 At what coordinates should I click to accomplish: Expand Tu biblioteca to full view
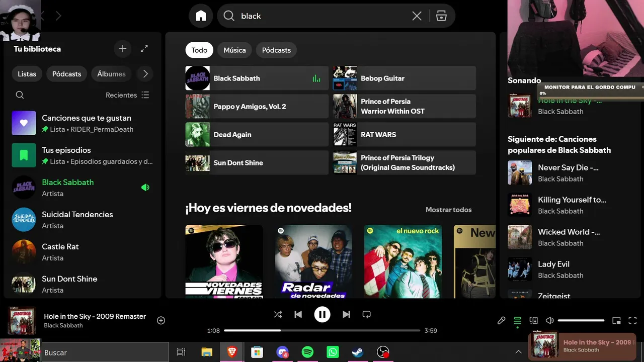[144, 49]
